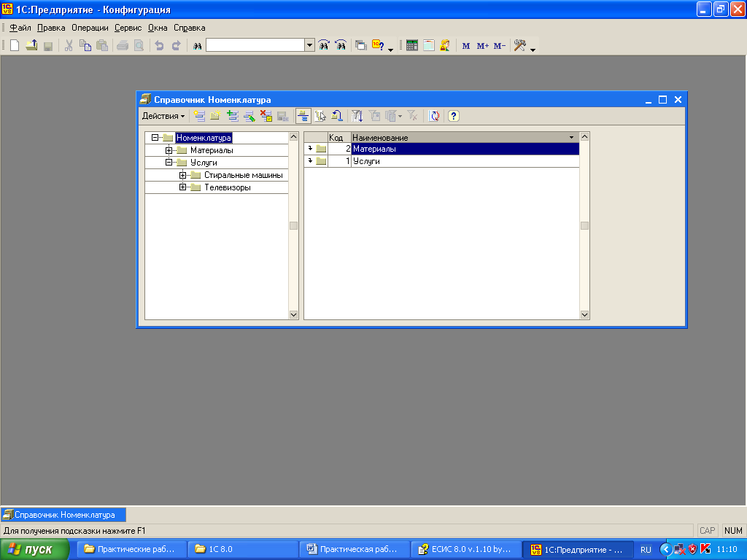Toggle the hierarchical view button
The height and width of the screenshot is (560, 747).
pos(303,116)
